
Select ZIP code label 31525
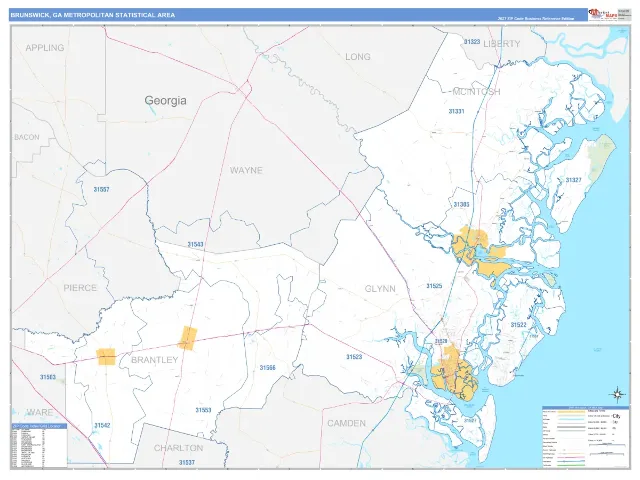click(434, 286)
